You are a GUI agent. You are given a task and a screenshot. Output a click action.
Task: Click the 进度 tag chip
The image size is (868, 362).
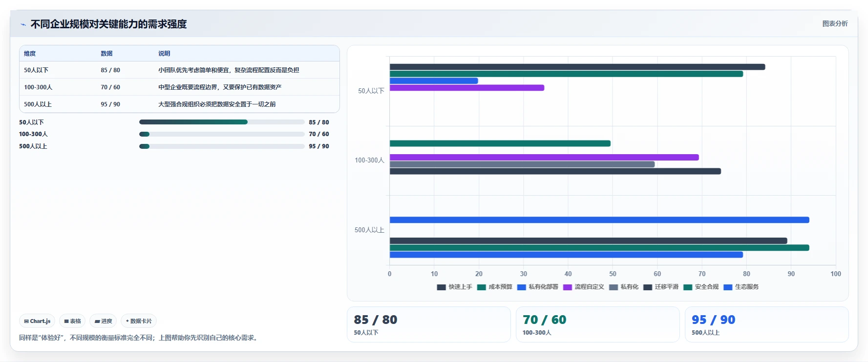click(103, 321)
